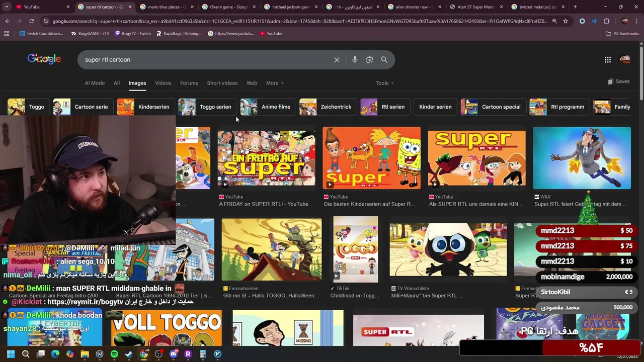Viewport: 644px width, 362px height.
Task: Filter by the Toggo serien chip
Action: [207, 107]
